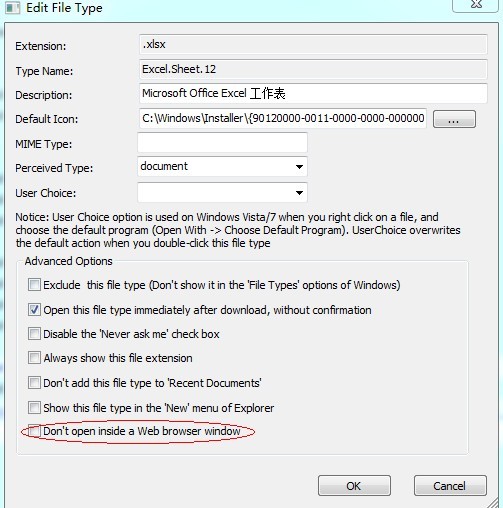503x508 pixels.
Task: Click into the Description text field
Action: pyautogui.click(x=313, y=93)
